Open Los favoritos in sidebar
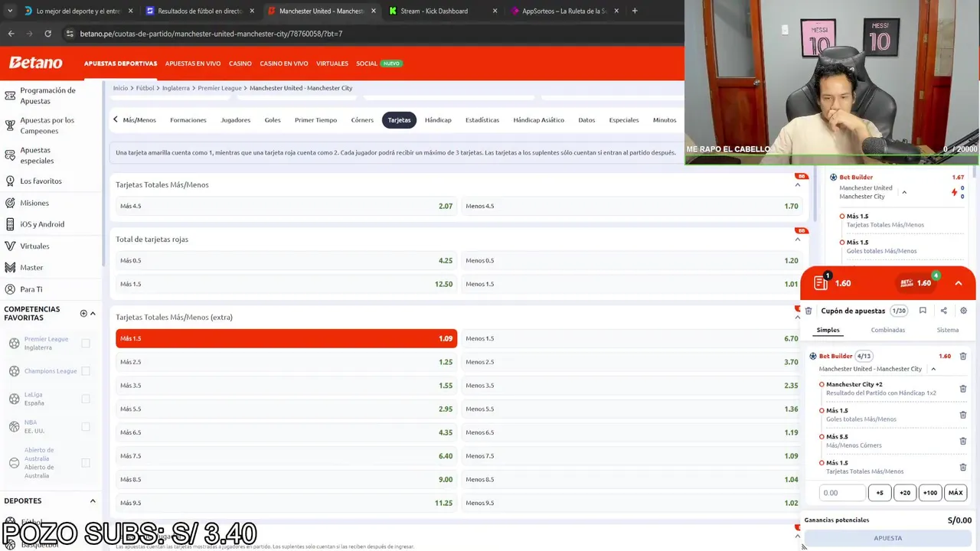Viewport: 980px width, 551px height. pos(41,181)
